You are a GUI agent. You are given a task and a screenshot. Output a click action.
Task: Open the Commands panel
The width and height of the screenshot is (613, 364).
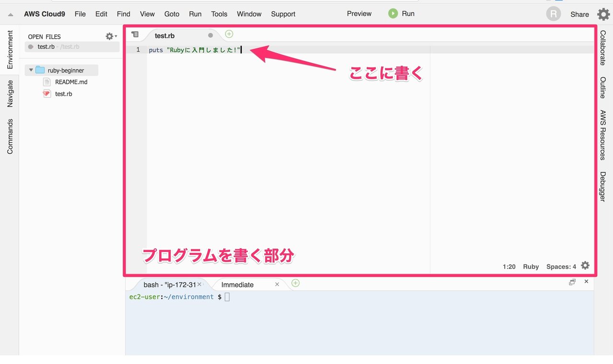9,135
